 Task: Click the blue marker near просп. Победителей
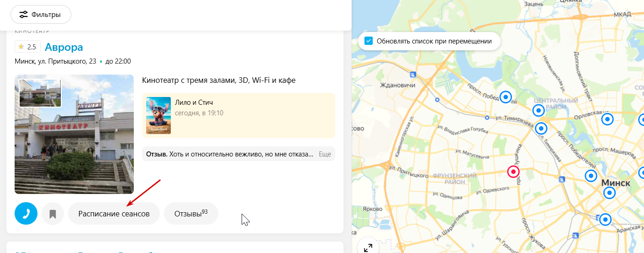pos(506,97)
